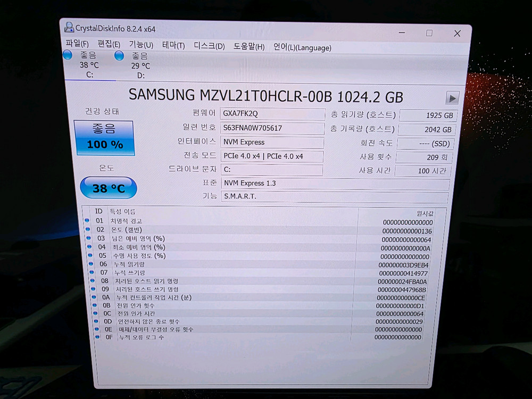Image resolution: width=532 pixels, height=399 pixels.
Task: Select the serial number field S63FNA0W705617
Action: tap(272, 128)
